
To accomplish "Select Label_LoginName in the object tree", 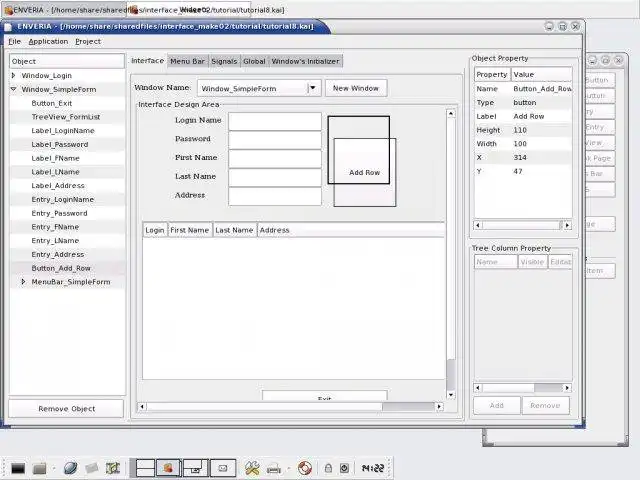I will pyautogui.click(x=63, y=131).
